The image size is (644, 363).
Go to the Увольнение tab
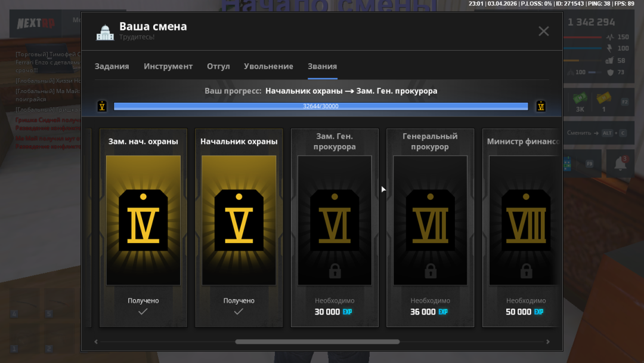tap(268, 66)
